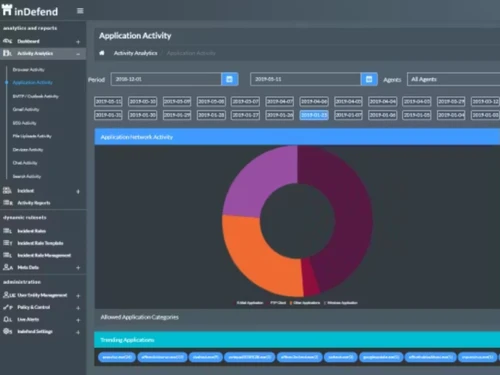Image resolution: width=500 pixels, height=375 pixels.
Task: Select the 2019-01-28 date chip
Action: click(x=211, y=115)
